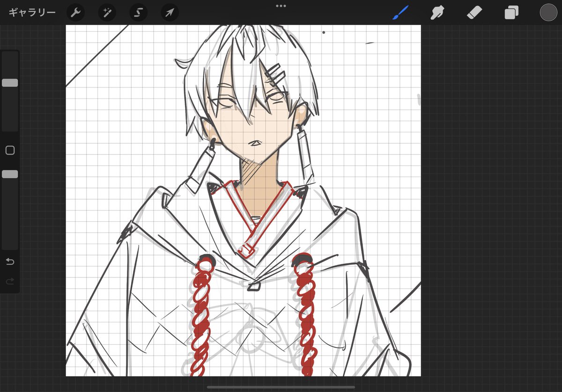562x392 pixels.
Task: Click the brush opacity slider handle
Action: (x=10, y=174)
